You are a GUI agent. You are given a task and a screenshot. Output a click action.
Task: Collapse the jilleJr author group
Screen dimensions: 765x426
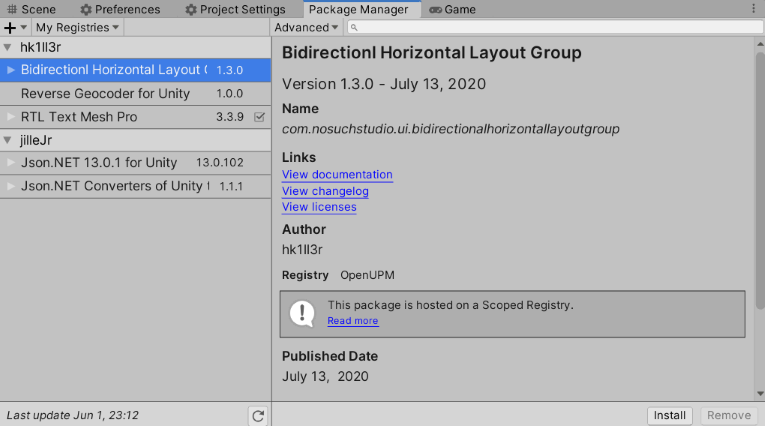point(7,141)
